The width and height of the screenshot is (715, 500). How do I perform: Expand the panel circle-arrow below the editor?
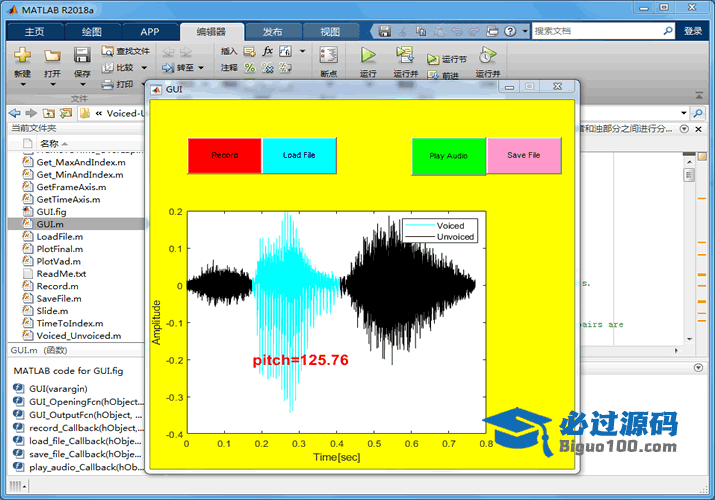coord(698,367)
